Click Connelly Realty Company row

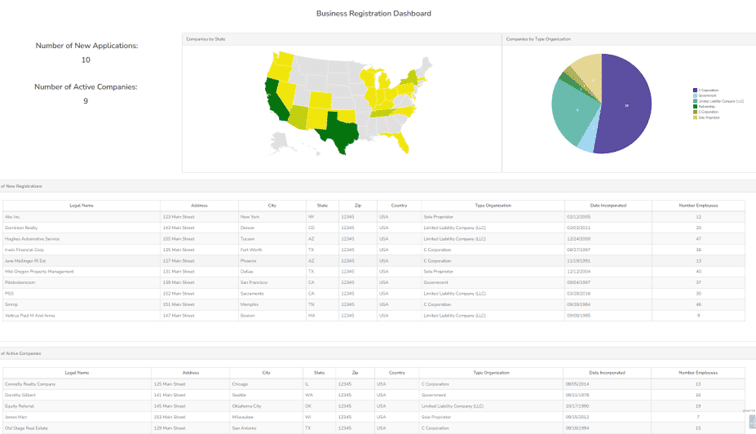point(374,384)
